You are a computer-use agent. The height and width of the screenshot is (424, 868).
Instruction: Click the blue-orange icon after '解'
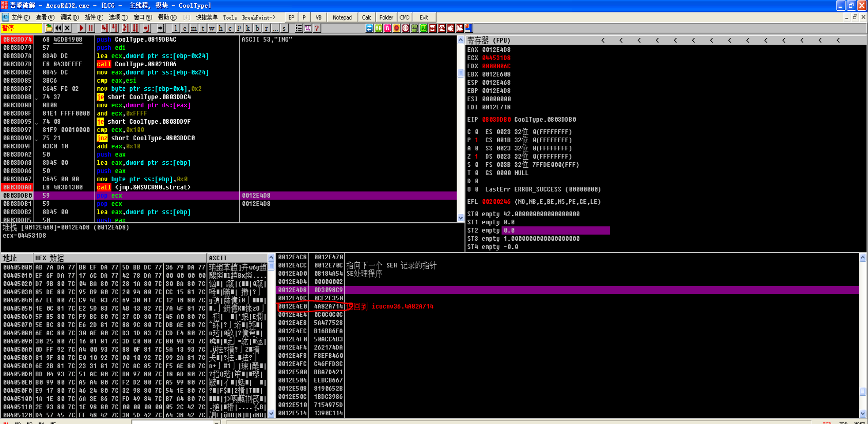point(468,28)
